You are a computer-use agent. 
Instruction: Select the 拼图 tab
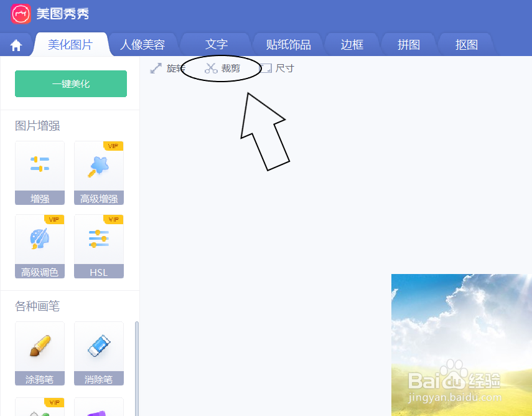pos(409,44)
